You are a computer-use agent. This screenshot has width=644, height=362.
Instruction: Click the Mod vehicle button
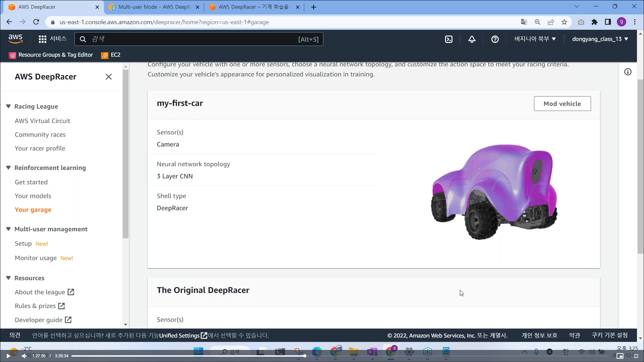pyautogui.click(x=562, y=104)
